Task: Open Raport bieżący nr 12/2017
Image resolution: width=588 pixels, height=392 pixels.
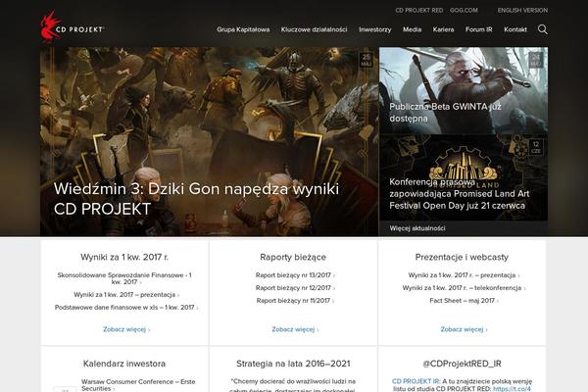Action: coord(295,288)
